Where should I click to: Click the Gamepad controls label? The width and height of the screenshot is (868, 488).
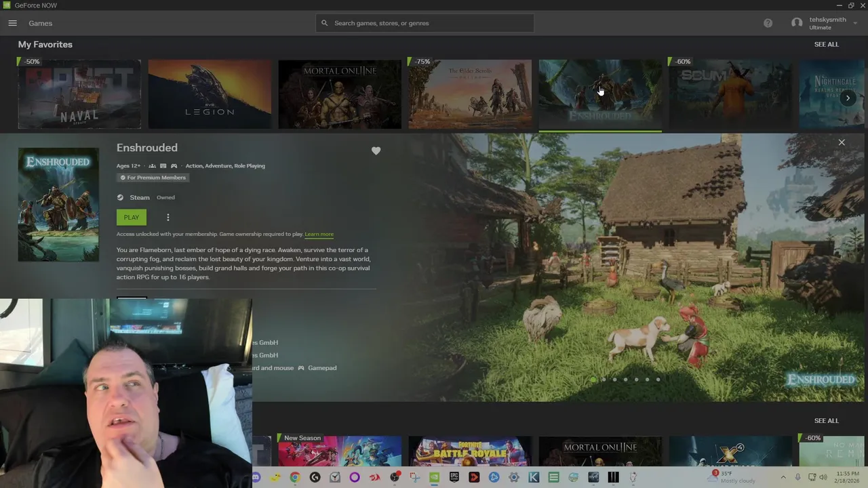322,368
